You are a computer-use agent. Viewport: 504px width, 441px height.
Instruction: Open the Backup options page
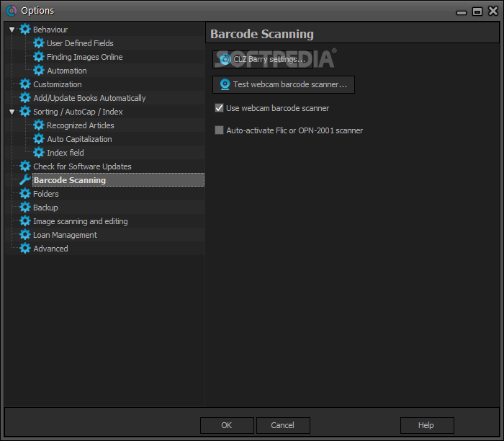(45, 208)
